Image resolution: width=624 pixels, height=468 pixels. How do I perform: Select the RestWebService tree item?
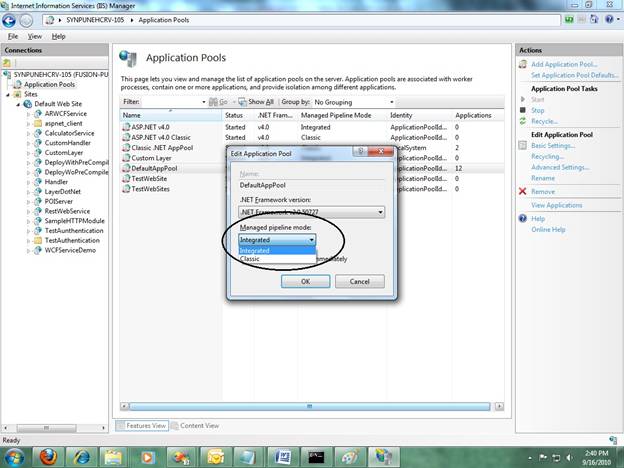click(67, 211)
